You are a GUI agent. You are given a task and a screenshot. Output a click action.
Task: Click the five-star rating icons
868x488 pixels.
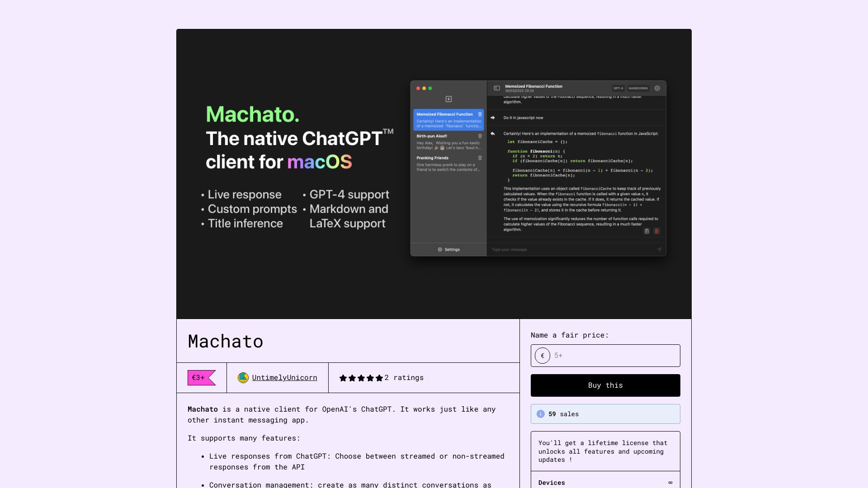coord(361,378)
